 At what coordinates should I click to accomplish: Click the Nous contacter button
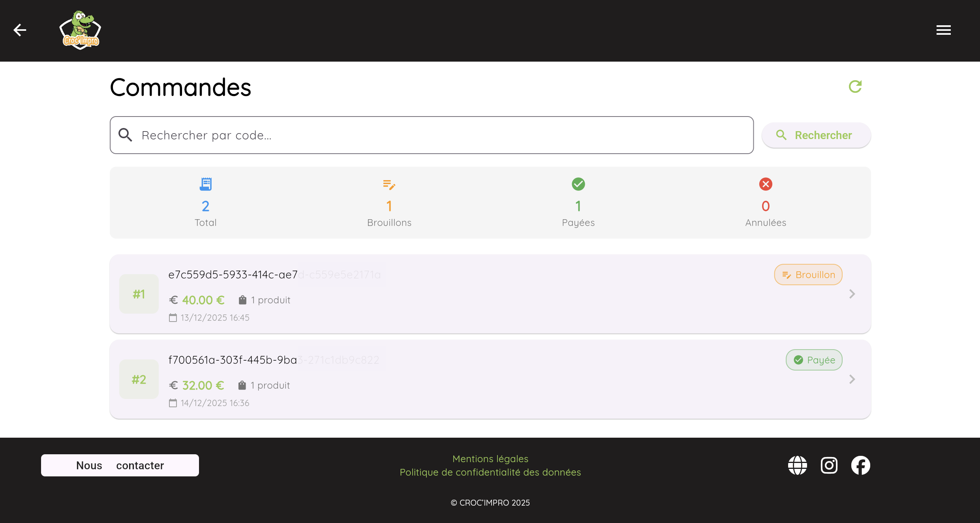(120, 465)
